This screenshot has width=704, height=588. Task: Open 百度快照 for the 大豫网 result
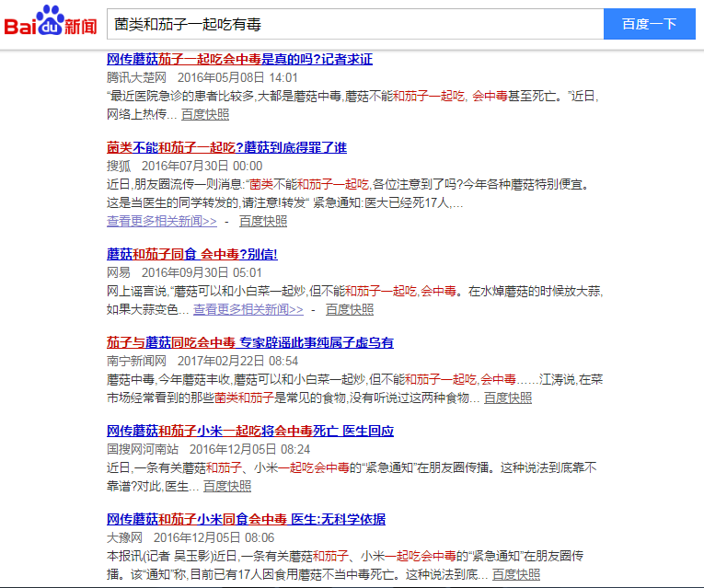tap(516, 574)
